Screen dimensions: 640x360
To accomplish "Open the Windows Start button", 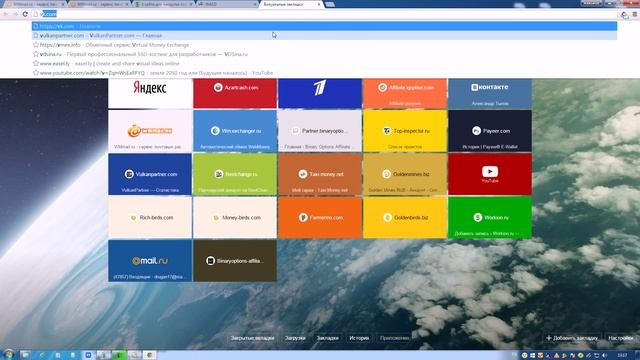I will [x=8, y=355].
